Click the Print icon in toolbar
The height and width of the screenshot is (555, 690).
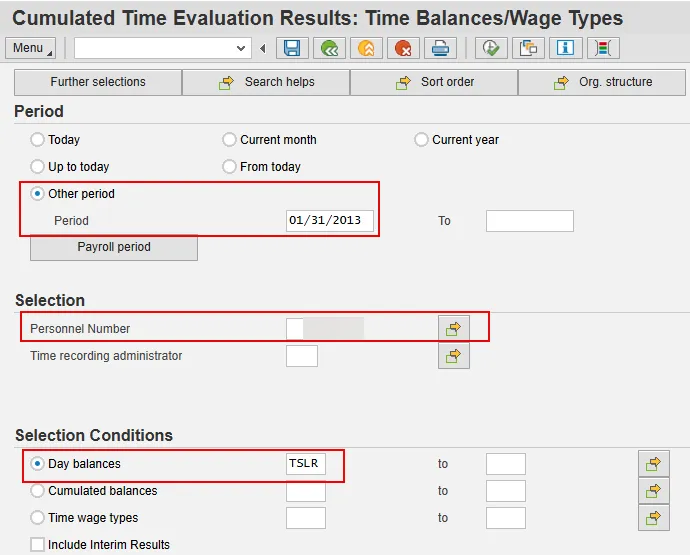coord(440,48)
